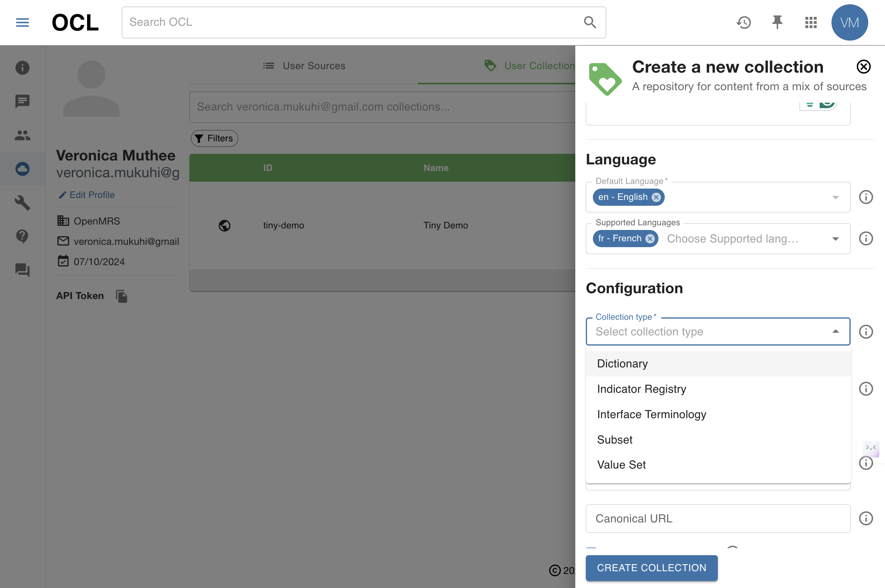The height and width of the screenshot is (588, 885).
Task: Click the people icon in left sidebar
Action: click(22, 135)
